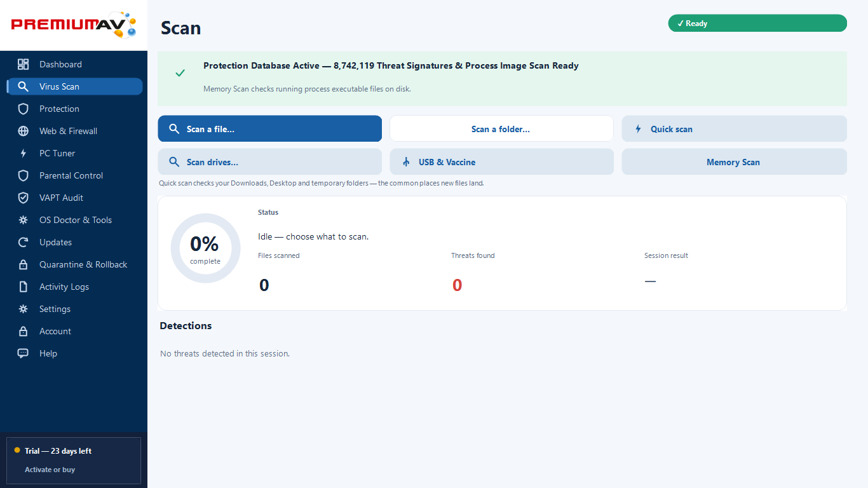The width and height of the screenshot is (868, 488).
Task: Launch the Scan drives option
Action: point(270,161)
